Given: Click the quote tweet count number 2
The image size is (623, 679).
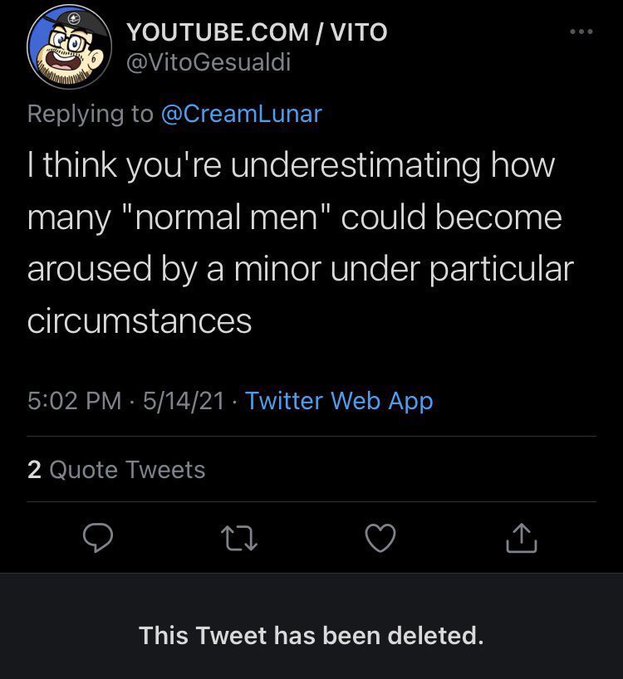Looking at the screenshot, I should click(34, 469).
